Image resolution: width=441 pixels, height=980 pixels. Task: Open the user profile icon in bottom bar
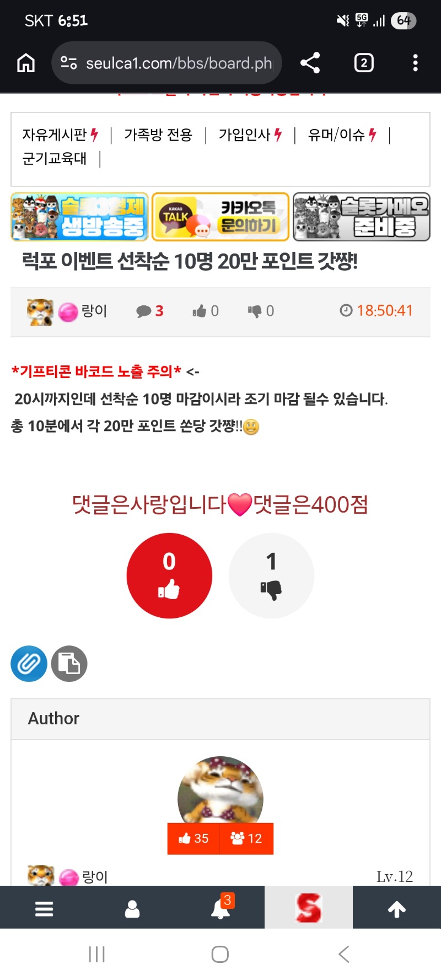[132, 908]
